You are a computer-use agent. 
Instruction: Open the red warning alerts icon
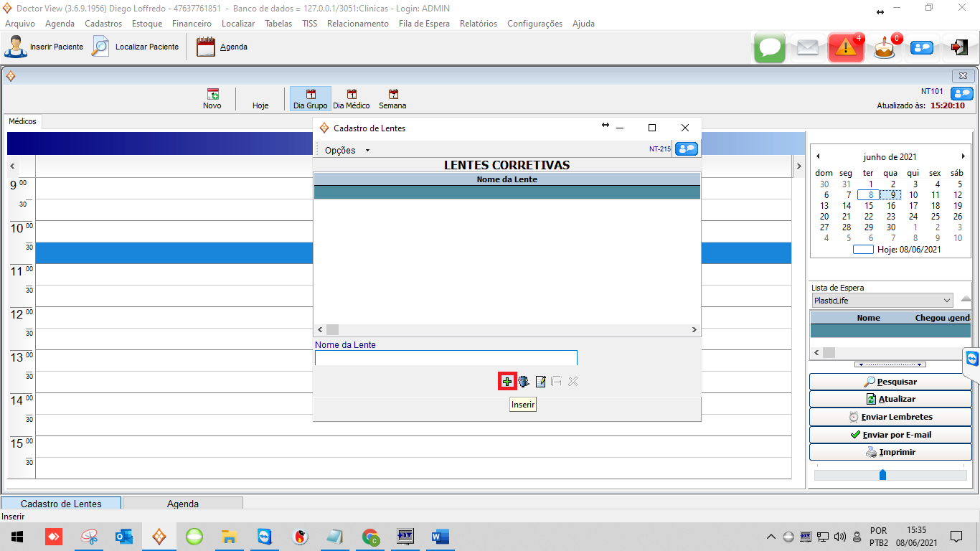point(845,47)
